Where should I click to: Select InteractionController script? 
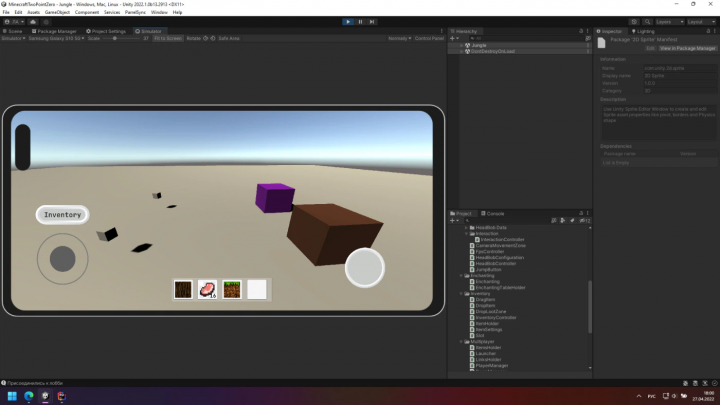(502, 240)
